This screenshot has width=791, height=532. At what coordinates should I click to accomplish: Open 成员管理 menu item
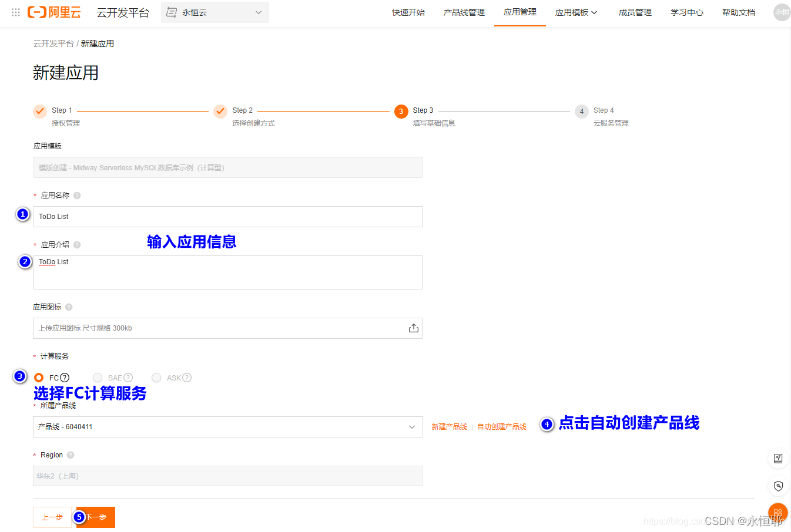635,12
